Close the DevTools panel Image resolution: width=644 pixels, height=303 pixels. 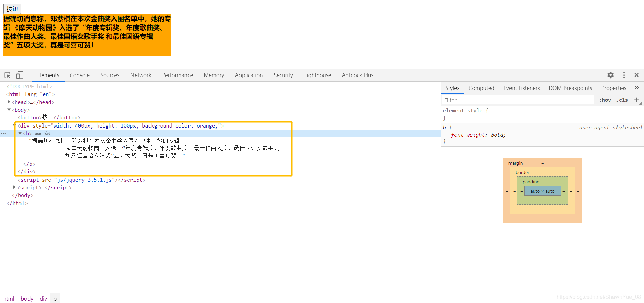point(637,75)
